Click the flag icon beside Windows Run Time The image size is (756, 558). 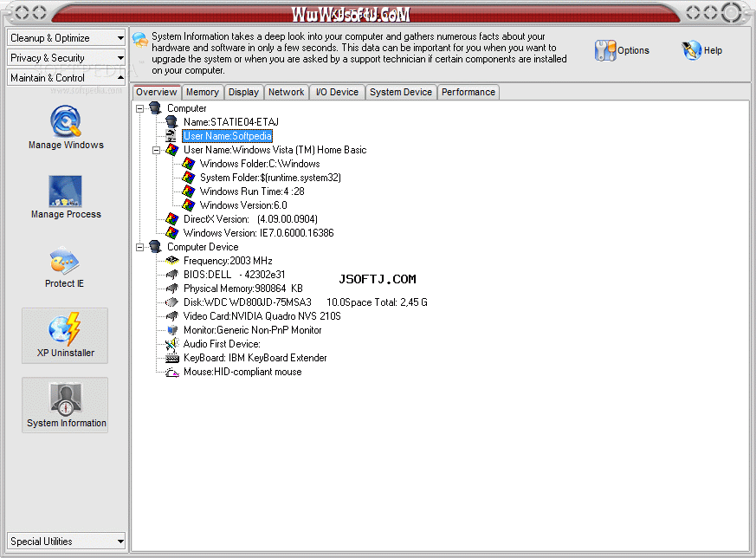tap(189, 191)
